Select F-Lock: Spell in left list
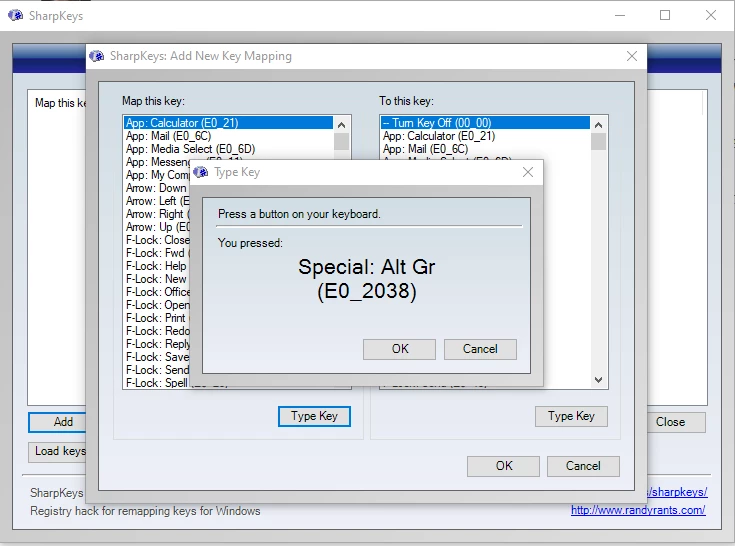Screen dimensions: 735x546 [157, 383]
